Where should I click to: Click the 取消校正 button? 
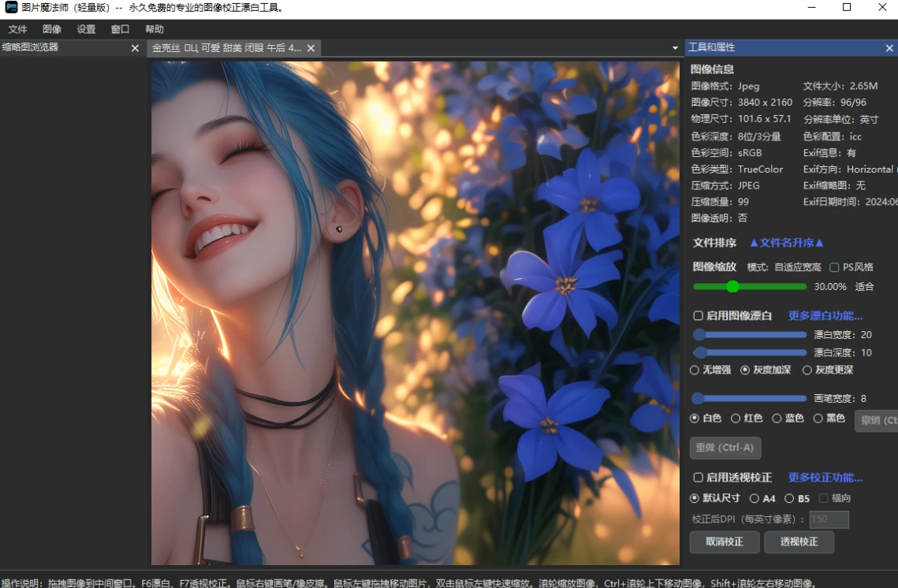tap(725, 541)
